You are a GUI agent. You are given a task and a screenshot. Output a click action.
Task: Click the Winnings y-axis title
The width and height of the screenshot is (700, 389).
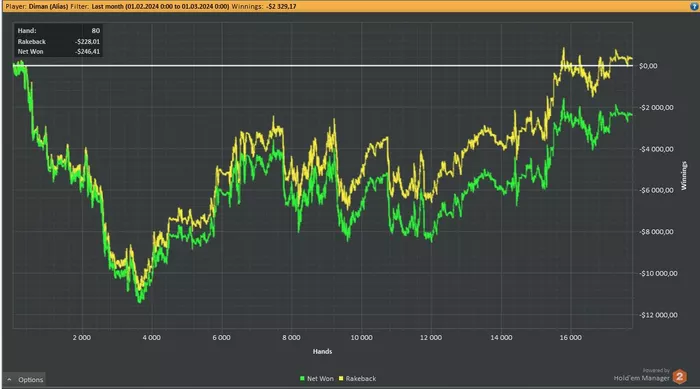683,176
